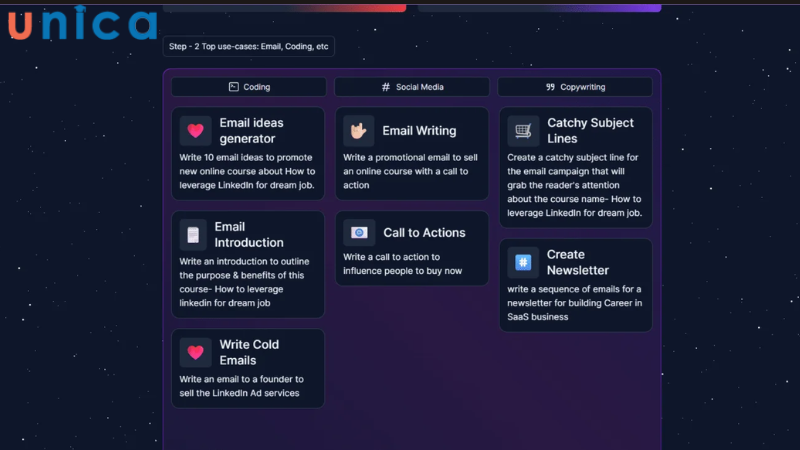800x450 pixels.
Task: Switch to the Social Media tab
Action: pyautogui.click(x=412, y=87)
